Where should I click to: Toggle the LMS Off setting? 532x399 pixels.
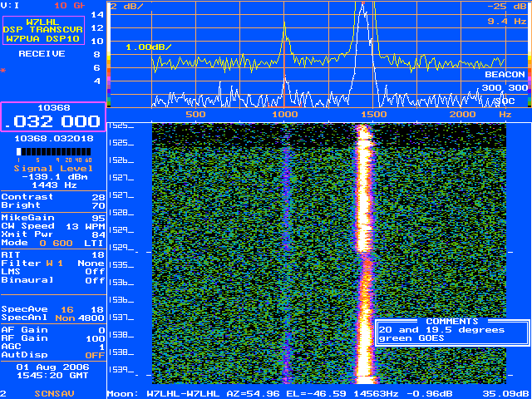point(52,272)
